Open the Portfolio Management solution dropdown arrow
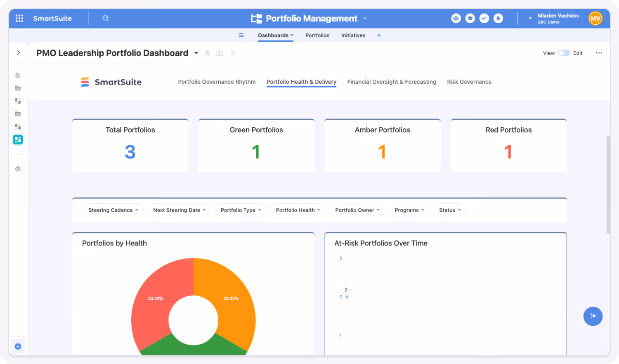This screenshot has width=619, height=364. 364,18
